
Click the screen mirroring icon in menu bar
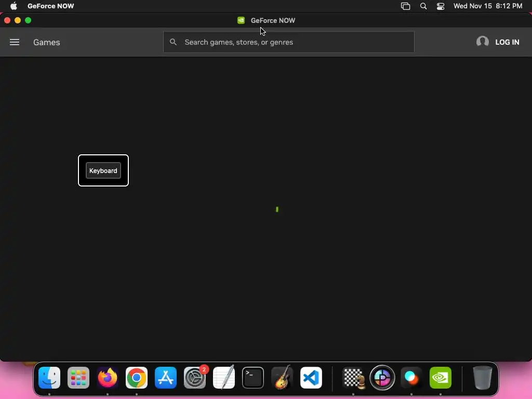tap(405, 6)
